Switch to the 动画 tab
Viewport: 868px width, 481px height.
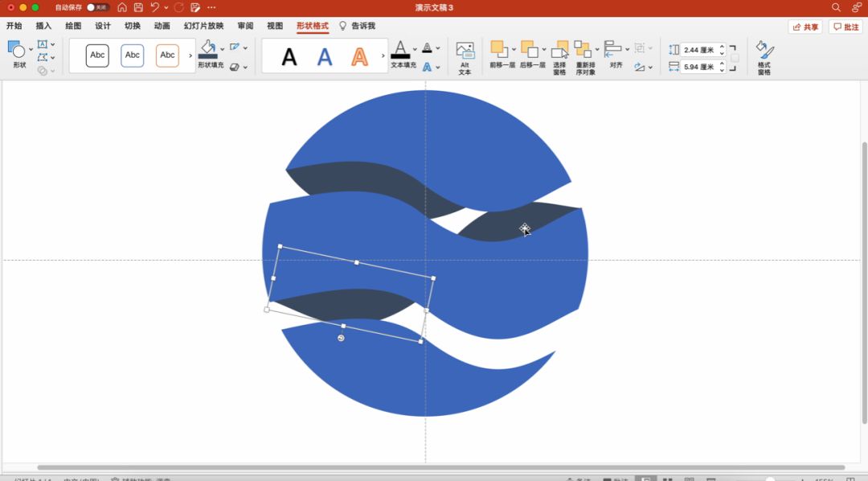tap(162, 26)
